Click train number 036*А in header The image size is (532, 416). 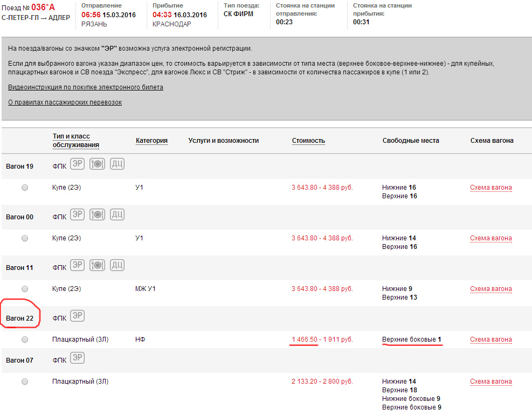click(43, 7)
